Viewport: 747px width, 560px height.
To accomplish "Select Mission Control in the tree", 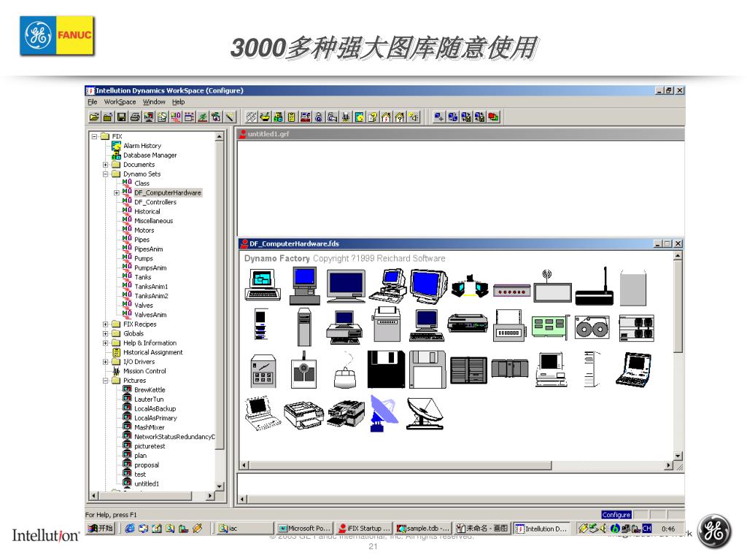I will (145, 371).
